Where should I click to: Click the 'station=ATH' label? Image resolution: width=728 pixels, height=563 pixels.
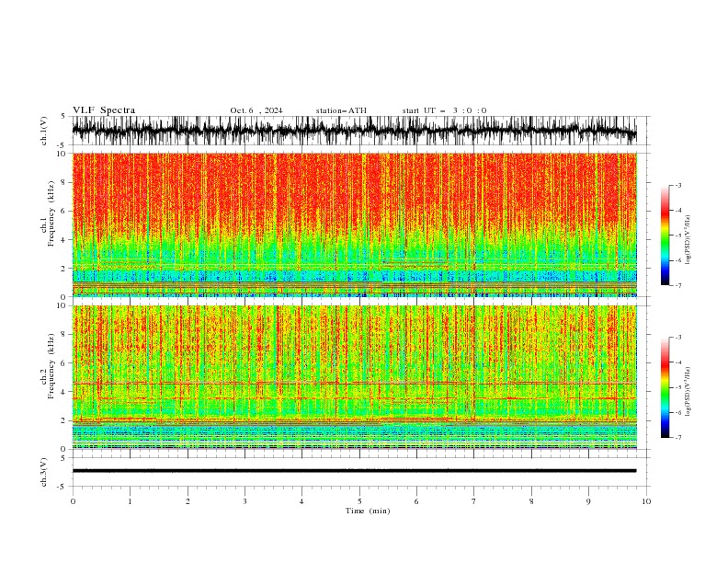341,110
